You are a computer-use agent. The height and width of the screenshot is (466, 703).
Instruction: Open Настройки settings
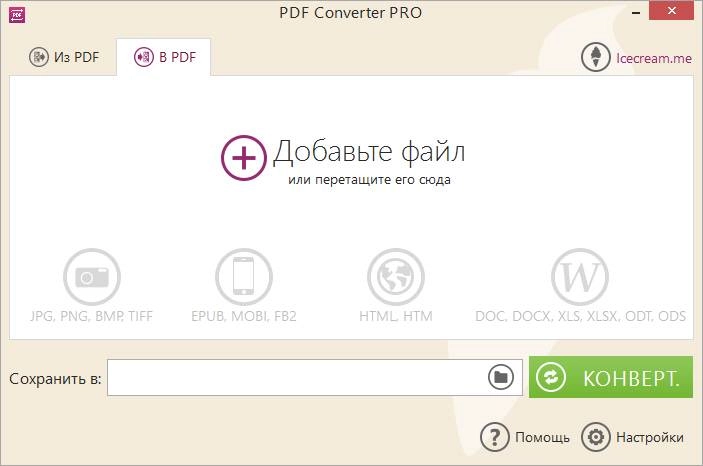pos(633,437)
